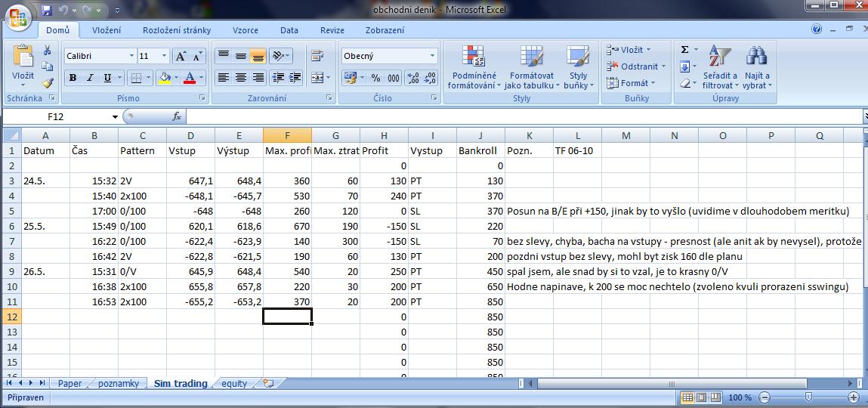Open the Vzorce ribbon tab
The height and width of the screenshot is (408, 868).
point(246,30)
